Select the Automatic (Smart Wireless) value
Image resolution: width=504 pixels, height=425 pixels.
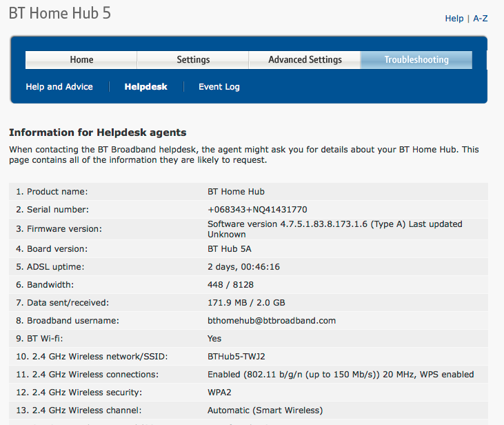pos(265,411)
